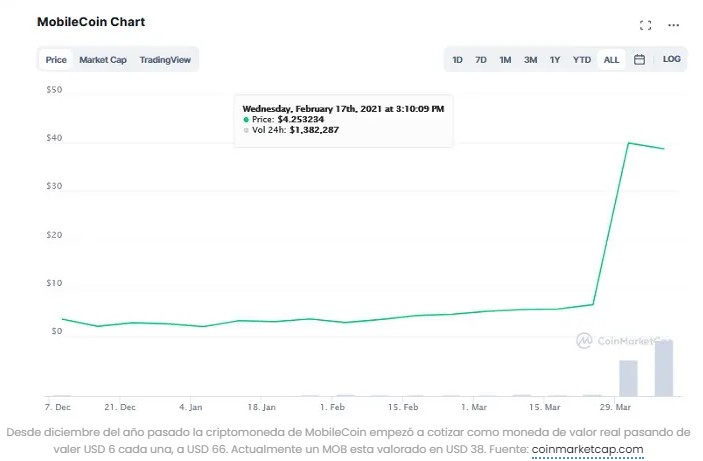Click the 15. Feb x-axis label
703x461 pixels.
403,407
